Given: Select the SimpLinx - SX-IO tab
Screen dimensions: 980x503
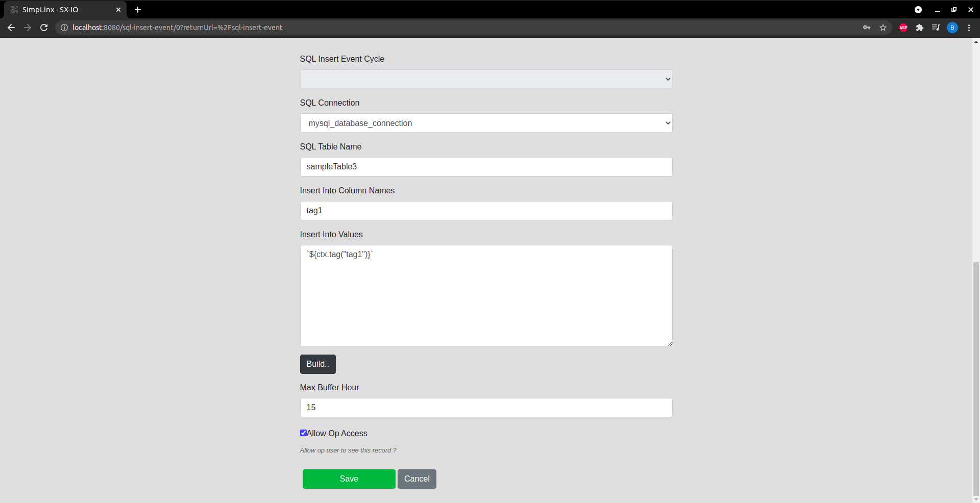Looking at the screenshot, I should pyautogui.click(x=65, y=10).
